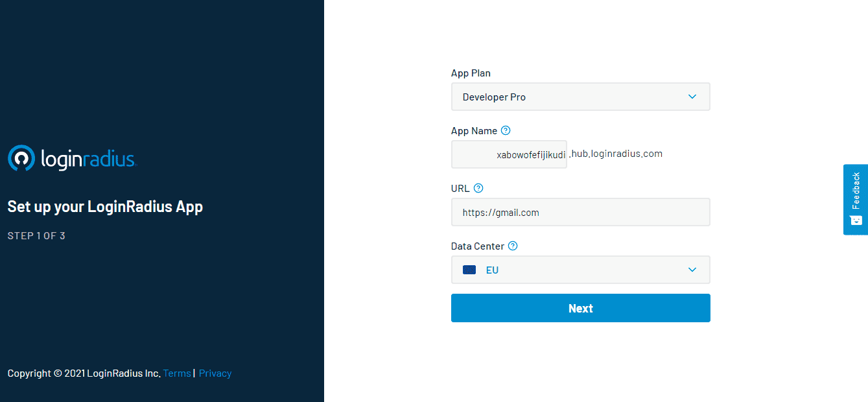Expand the App Plan chevron arrow
Screen dimensions: 868x402
click(x=692, y=97)
